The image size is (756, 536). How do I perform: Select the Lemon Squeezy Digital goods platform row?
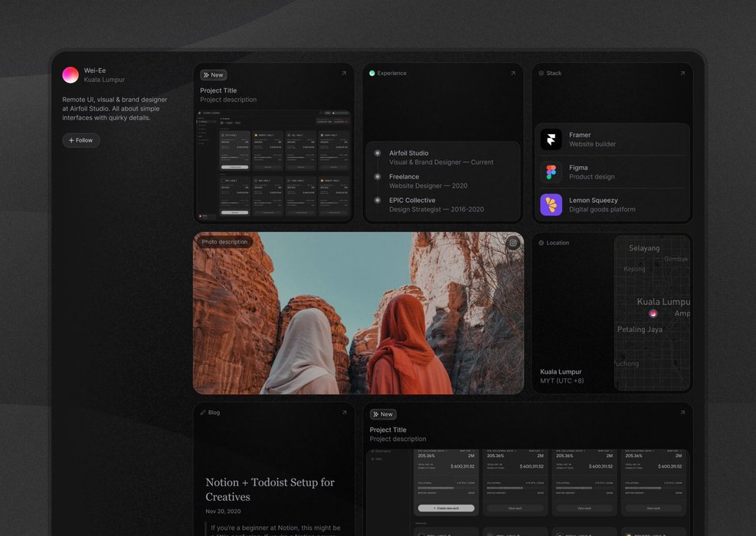(x=612, y=204)
